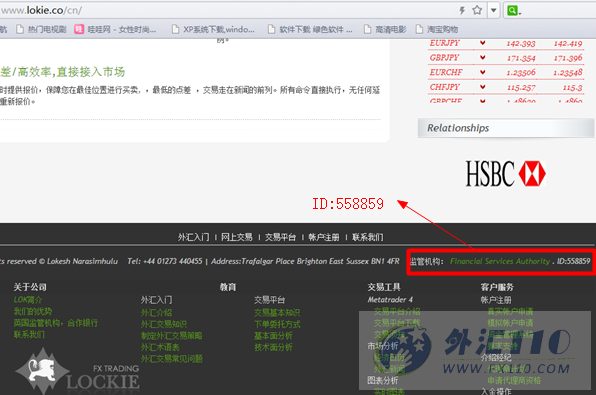Click the Metatrader 4 heading
The width and height of the screenshot is (596, 395).
[x=390, y=300]
